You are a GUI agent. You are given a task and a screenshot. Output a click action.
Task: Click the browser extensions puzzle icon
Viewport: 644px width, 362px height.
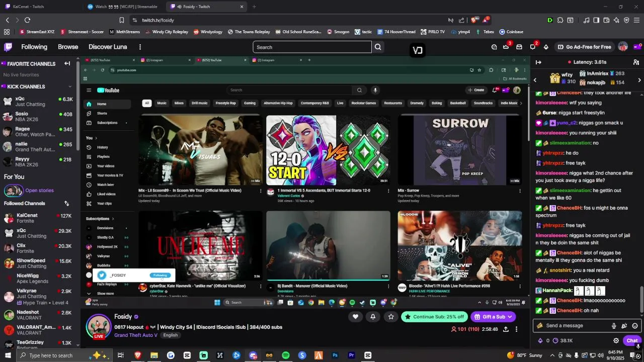click(x=560, y=20)
